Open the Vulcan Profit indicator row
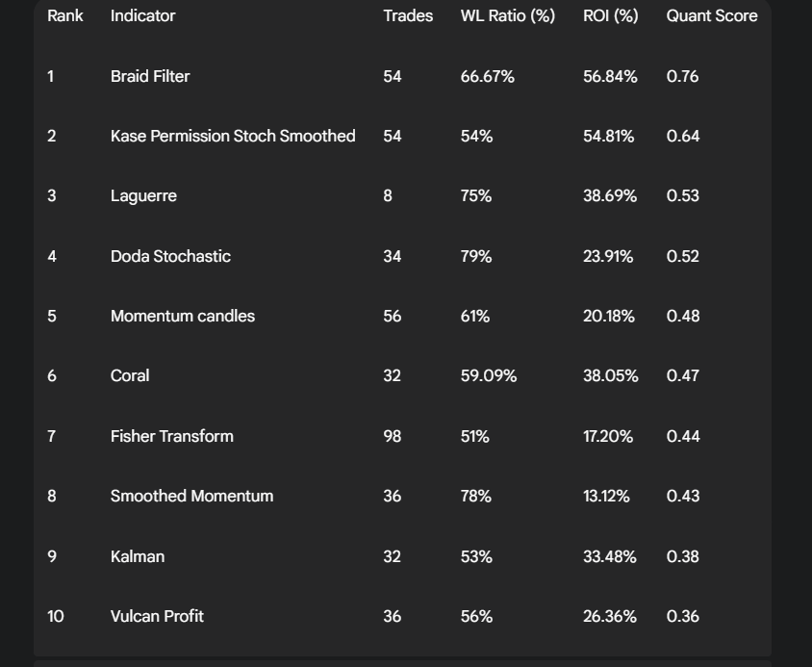 [x=157, y=616]
